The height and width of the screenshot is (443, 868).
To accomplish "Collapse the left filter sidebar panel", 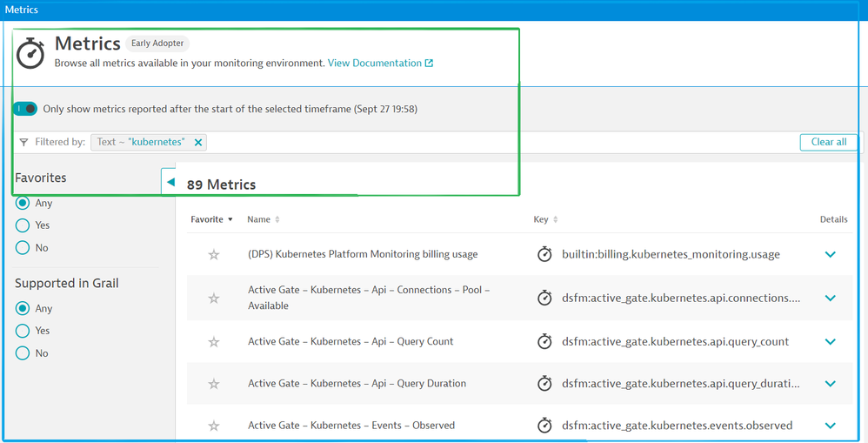I will pyautogui.click(x=170, y=182).
